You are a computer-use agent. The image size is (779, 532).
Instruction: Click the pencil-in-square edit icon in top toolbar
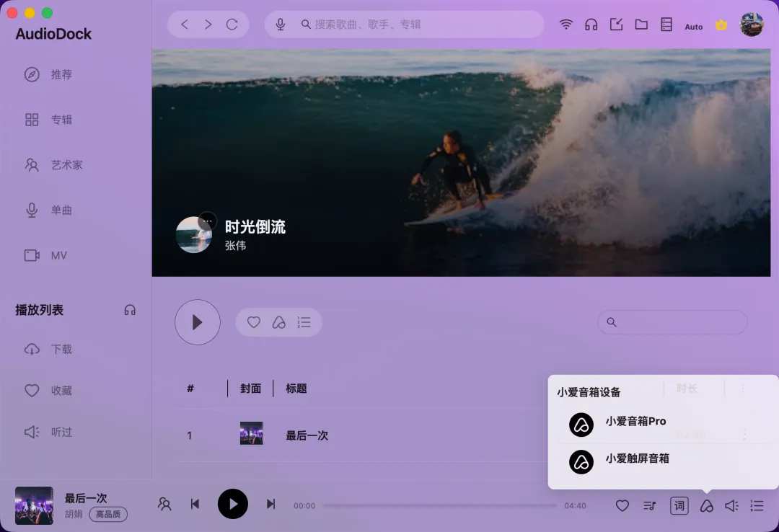(x=616, y=25)
